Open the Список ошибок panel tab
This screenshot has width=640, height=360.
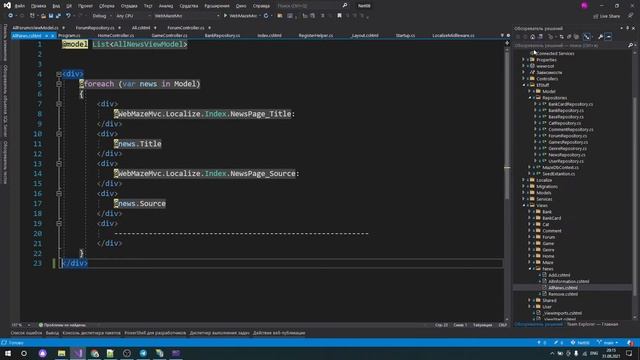[x=26, y=333]
